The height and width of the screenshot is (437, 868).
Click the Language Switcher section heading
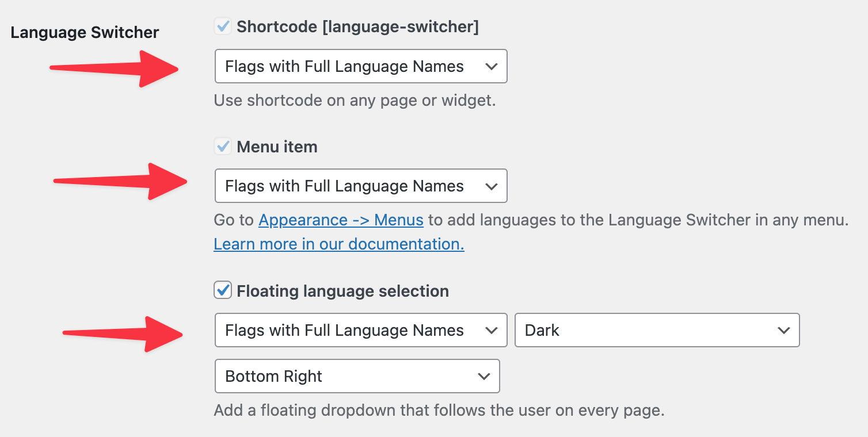point(85,32)
